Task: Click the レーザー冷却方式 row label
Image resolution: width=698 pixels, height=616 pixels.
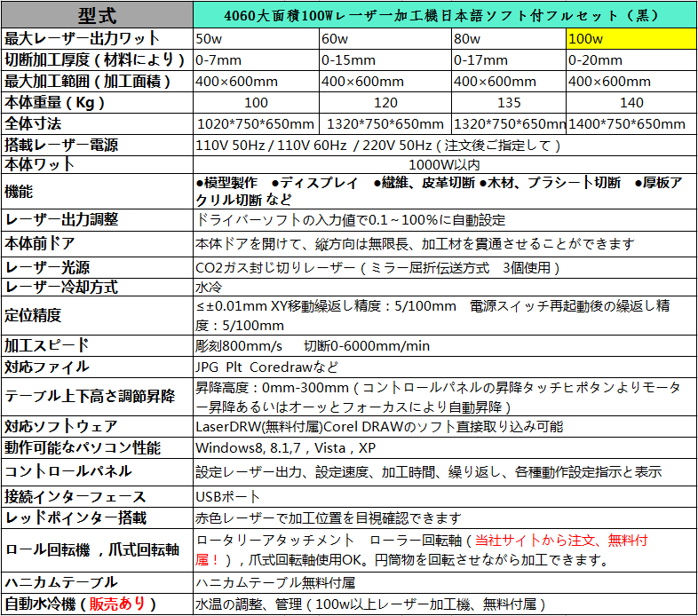Action: pos(97,287)
